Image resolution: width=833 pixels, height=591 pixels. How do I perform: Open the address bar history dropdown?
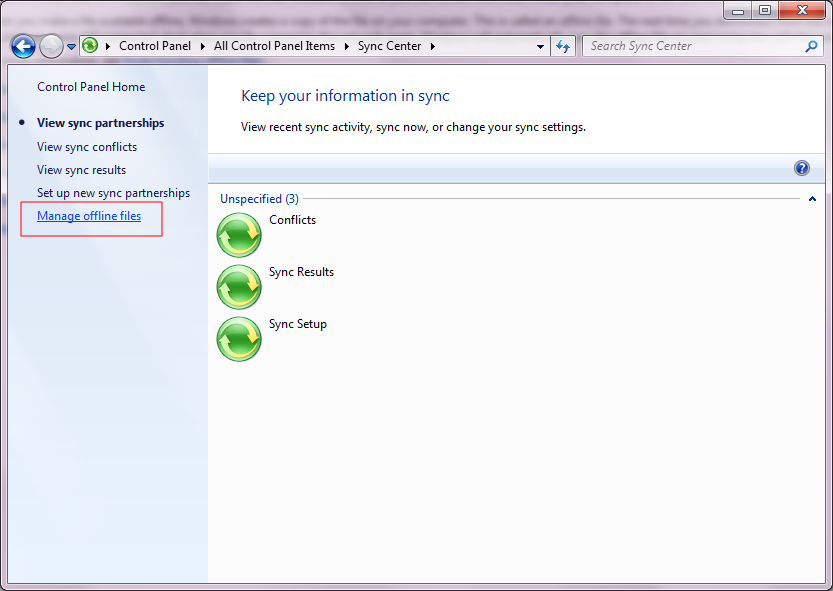click(539, 45)
